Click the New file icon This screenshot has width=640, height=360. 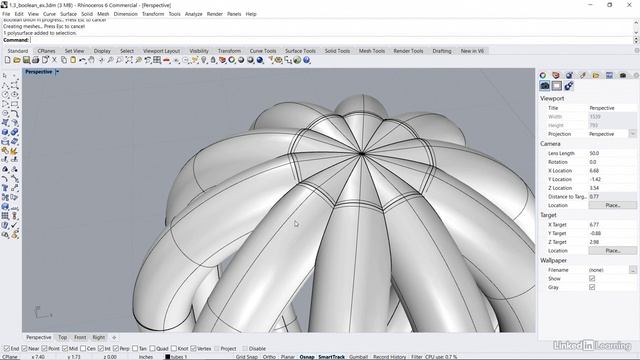coord(7,60)
